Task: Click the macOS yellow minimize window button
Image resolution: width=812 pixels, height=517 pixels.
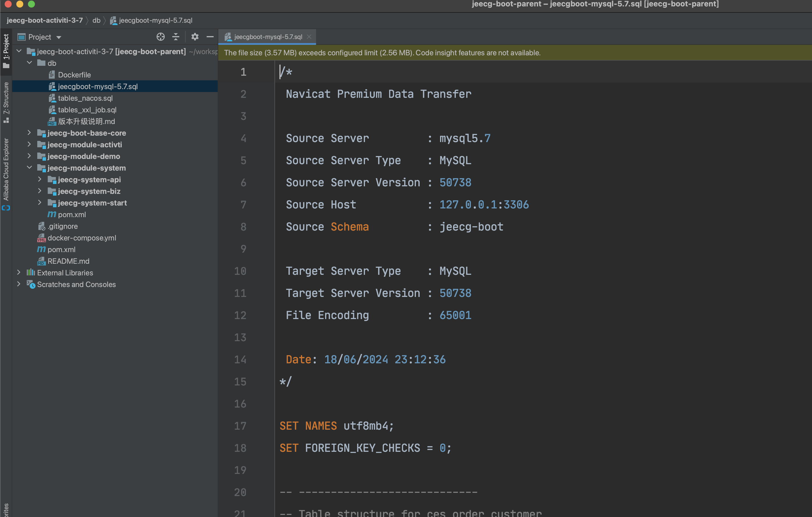Action: [20, 4]
